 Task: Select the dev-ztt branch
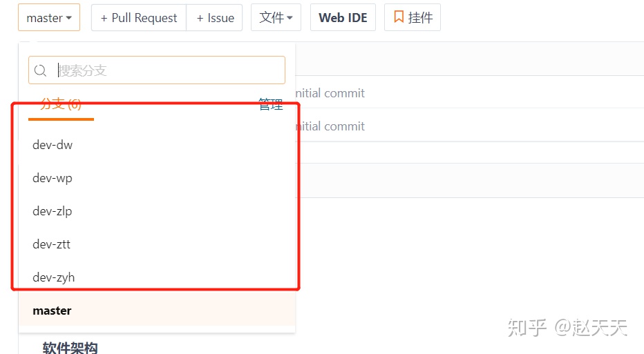(x=157, y=244)
